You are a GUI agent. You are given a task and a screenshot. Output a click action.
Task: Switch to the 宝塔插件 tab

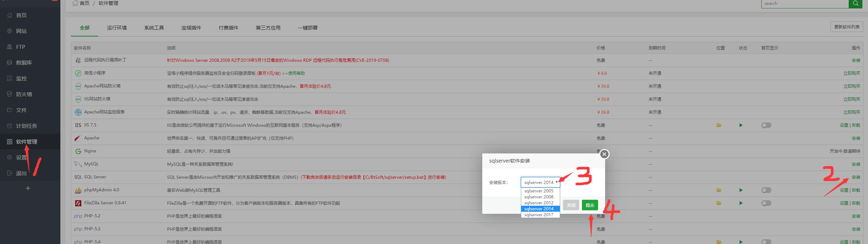click(191, 28)
